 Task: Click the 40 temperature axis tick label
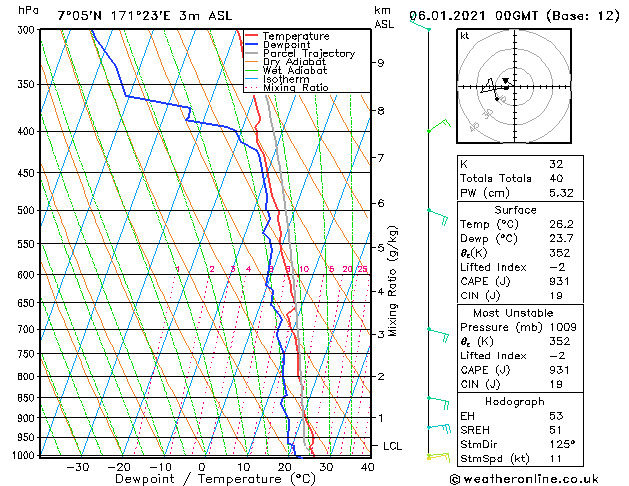[x=367, y=468]
